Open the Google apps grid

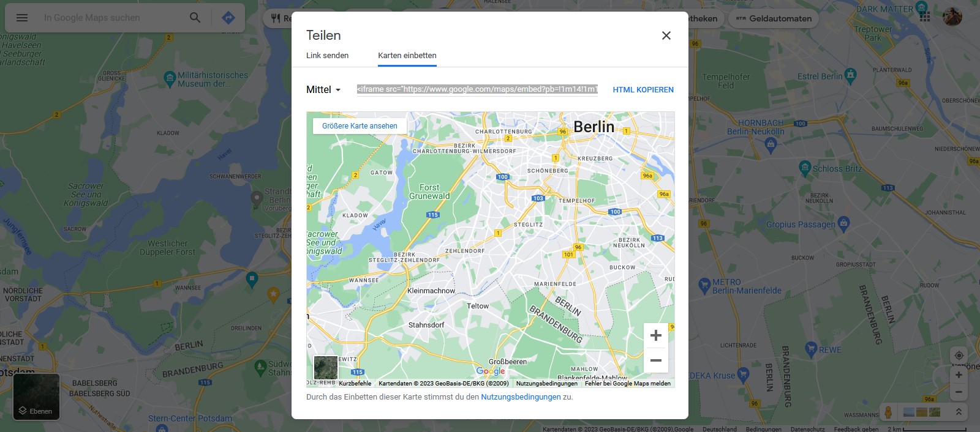925,17
